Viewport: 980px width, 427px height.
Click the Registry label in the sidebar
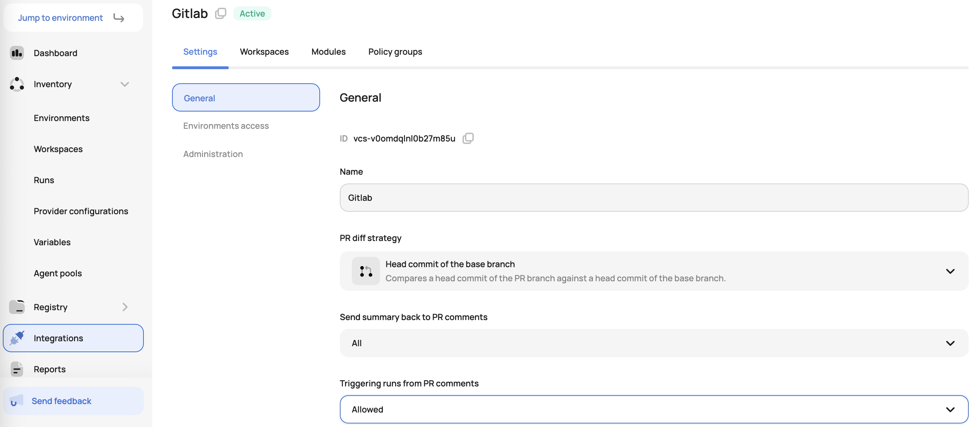click(51, 307)
